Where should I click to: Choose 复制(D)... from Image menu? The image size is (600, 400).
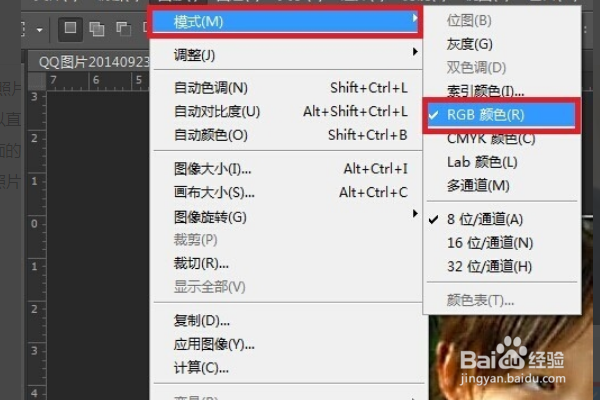tap(288, 320)
